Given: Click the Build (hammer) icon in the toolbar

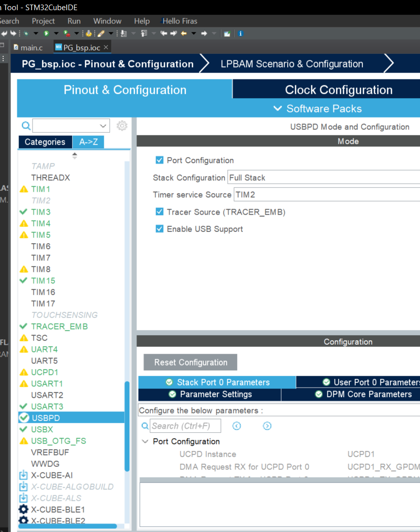Looking at the screenshot, I should (88, 33).
